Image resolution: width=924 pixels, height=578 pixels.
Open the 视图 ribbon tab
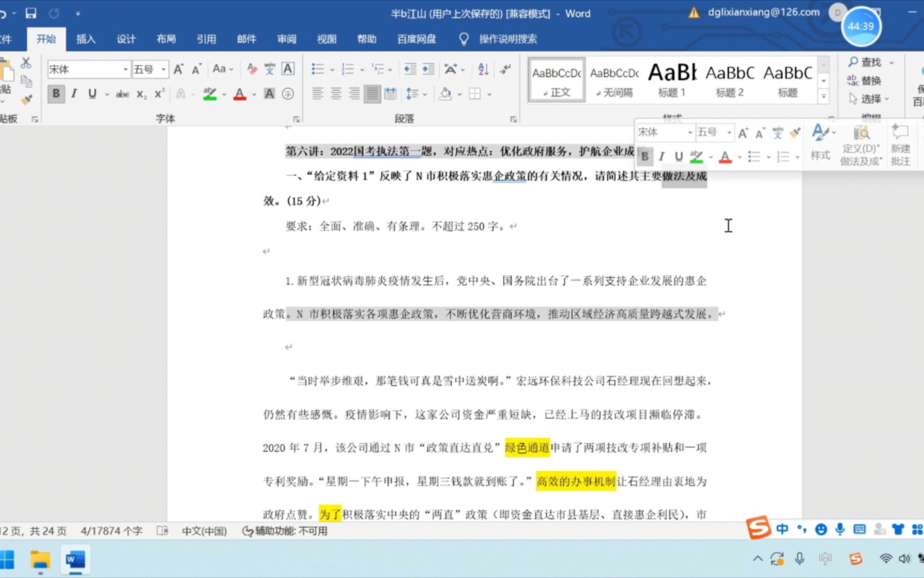327,39
